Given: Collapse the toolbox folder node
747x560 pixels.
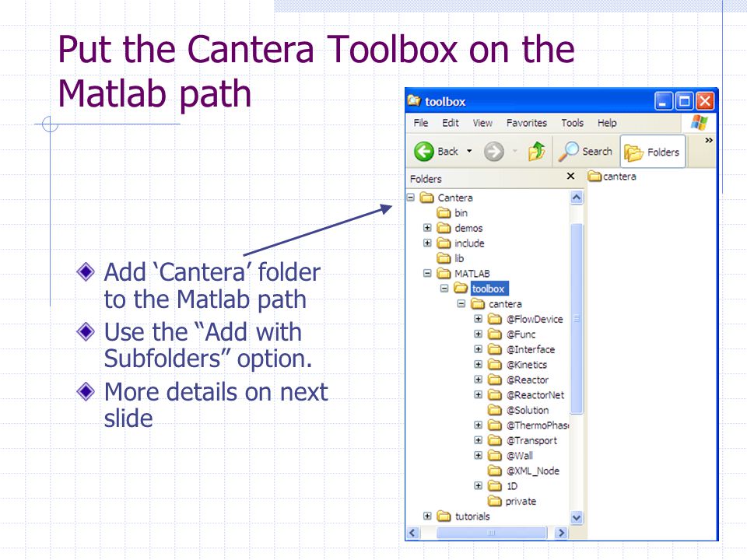Looking at the screenshot, I should pos(444,289).
